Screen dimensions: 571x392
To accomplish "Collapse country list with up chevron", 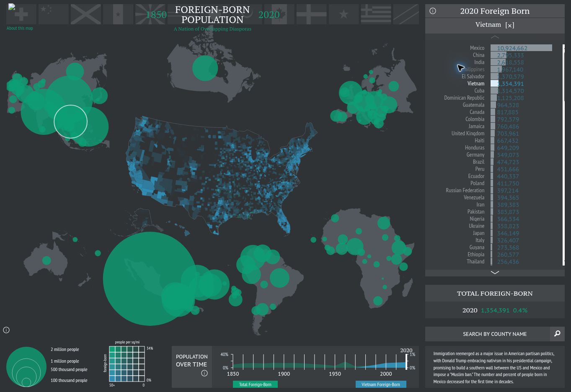I will [x=495, y=37].
